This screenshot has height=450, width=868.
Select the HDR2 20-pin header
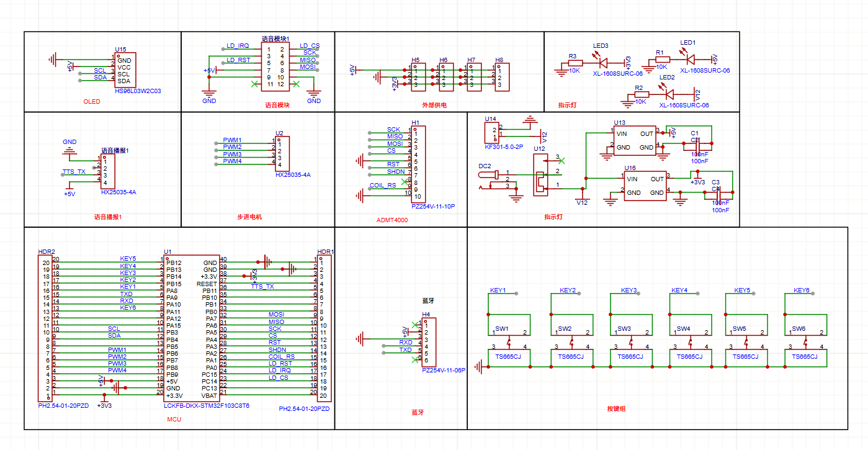pyautogui.click(x=45, y=329)
